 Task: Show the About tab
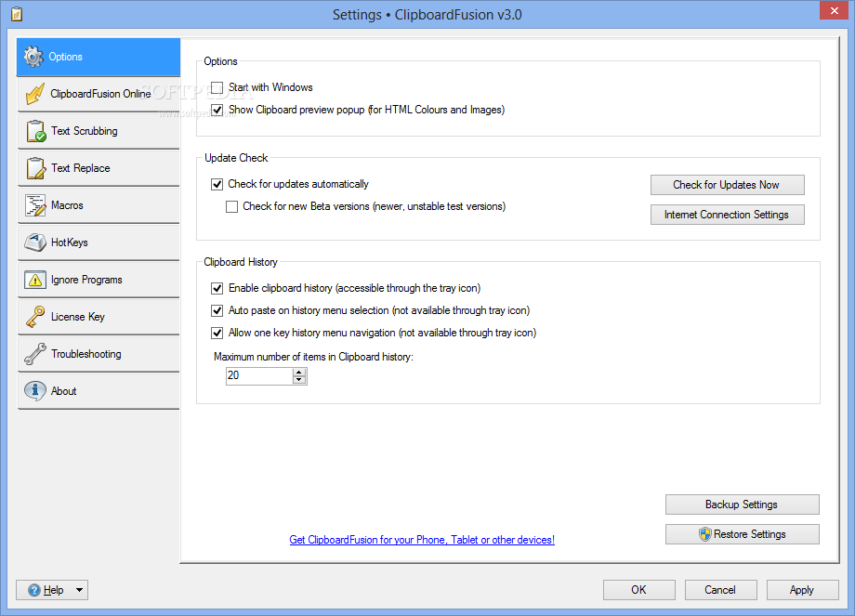pyautogui.click(x=99, y=391)
